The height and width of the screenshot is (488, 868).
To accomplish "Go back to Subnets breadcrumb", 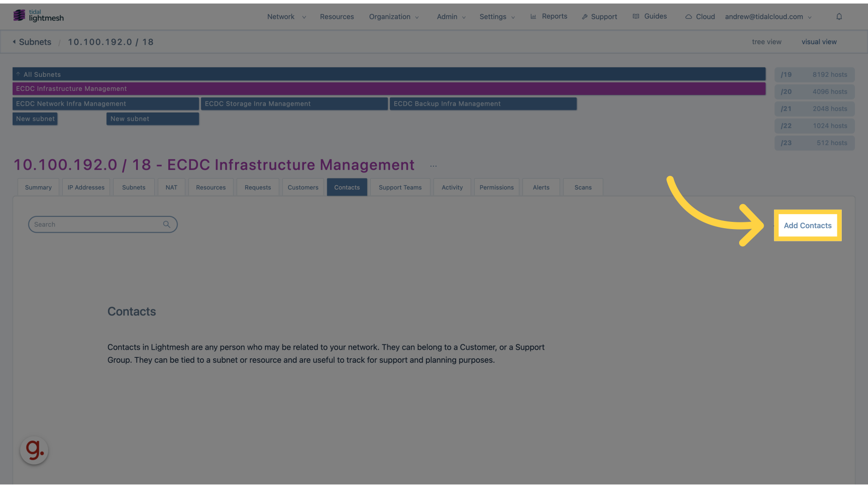I will [x=35, y=42].
